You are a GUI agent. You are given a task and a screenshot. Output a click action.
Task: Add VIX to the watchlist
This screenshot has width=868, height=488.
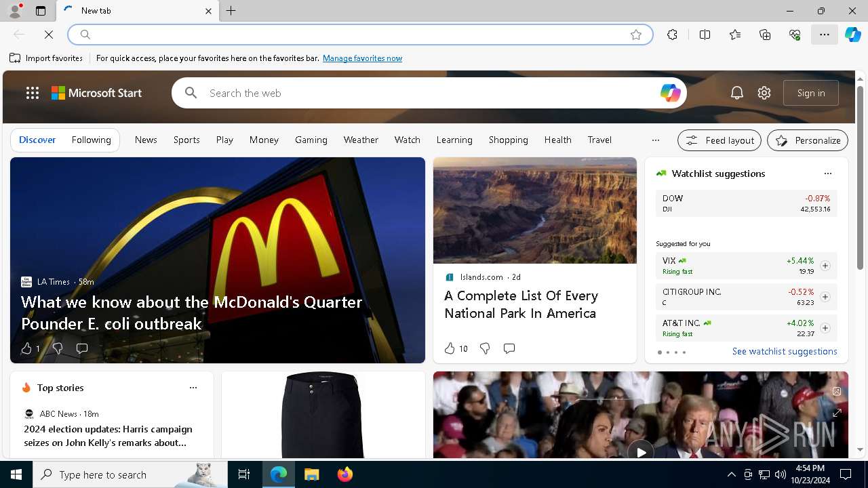click(825, 266)
